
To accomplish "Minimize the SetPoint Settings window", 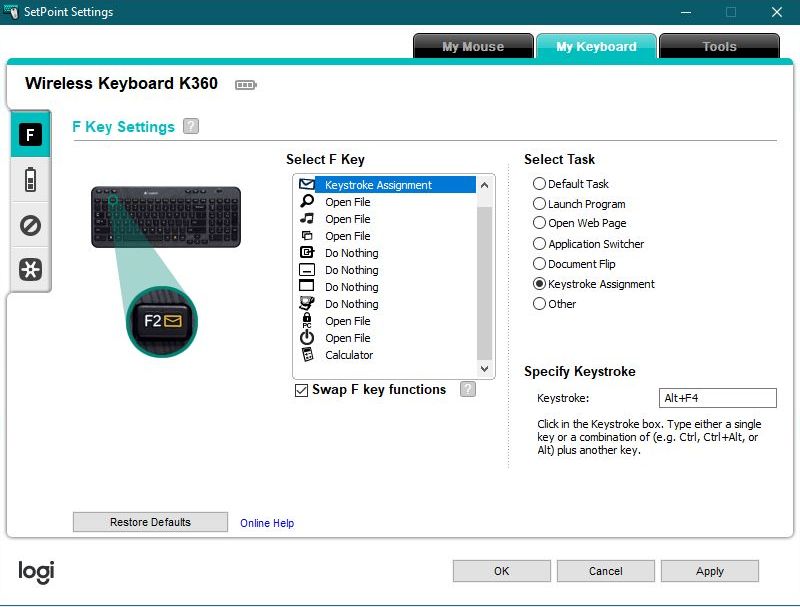I will point(686,12).
